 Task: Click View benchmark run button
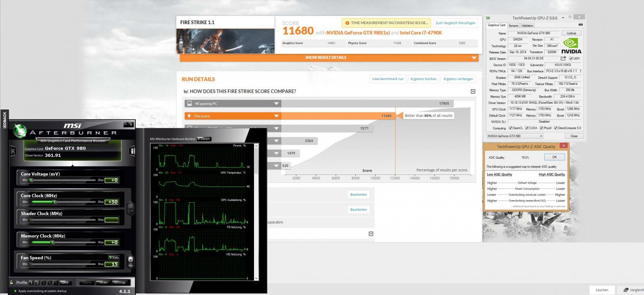tap(388, 79)
